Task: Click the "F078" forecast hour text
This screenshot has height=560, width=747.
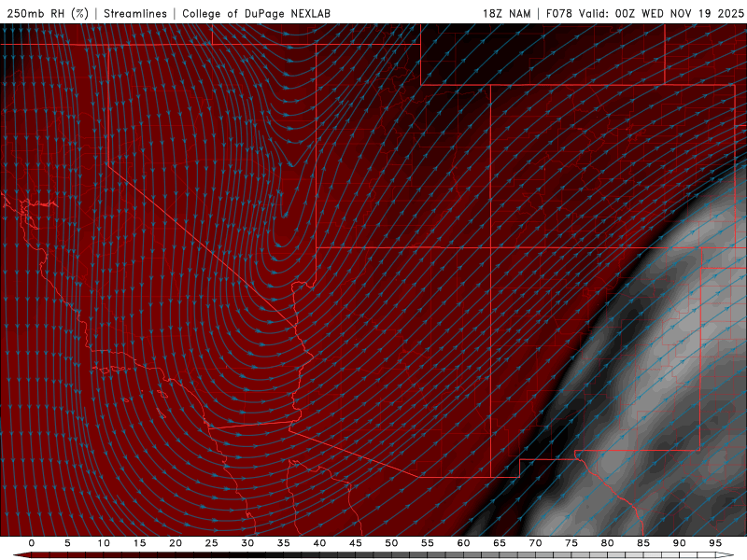Action: click(x=558, y=13)
